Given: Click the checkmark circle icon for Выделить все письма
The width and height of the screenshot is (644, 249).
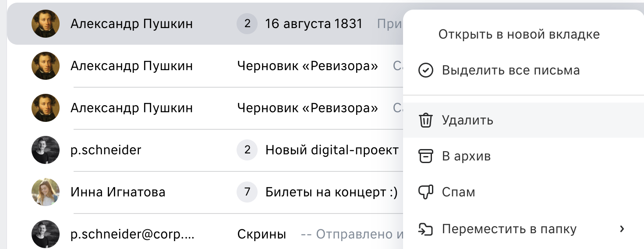Looking at the screenshot, I should pyautogui.click(x=426, y=70).
